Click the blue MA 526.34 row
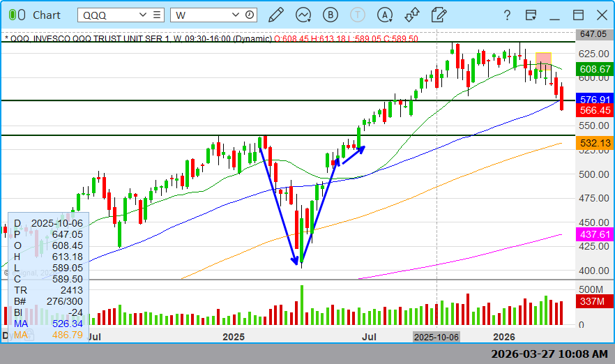This screenshot has height=364, width=615. pyautogui.click(x=48, y=324)
